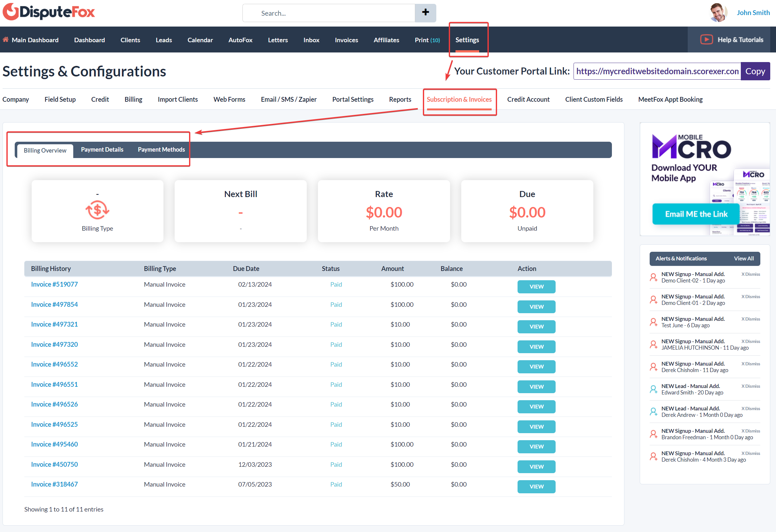Viewport: 776px width, 532px height.
Task: Switch to the Payment Methods tab
Action: coord(161,149)
